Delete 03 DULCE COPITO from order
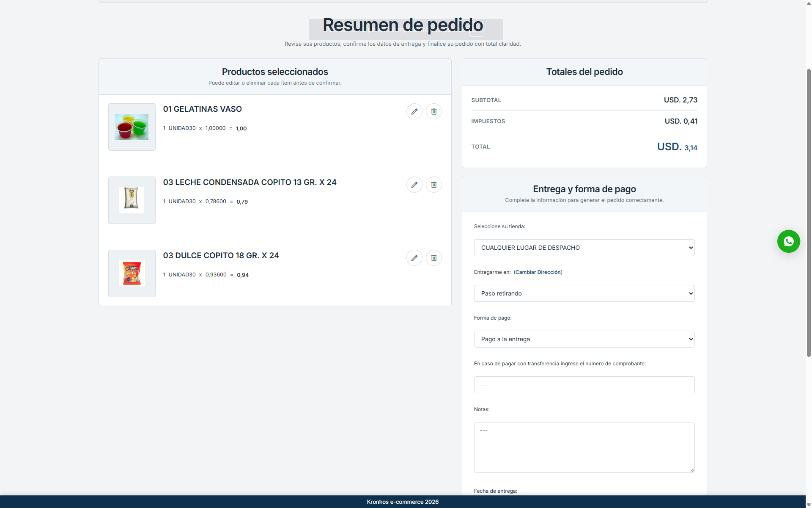Image resolution: width=812 pixels, height=508 pixels. point(433,258)
